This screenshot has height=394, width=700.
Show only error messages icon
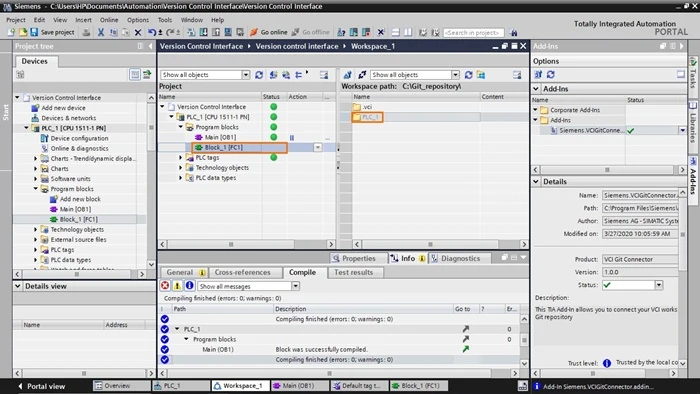pos(165,286)
